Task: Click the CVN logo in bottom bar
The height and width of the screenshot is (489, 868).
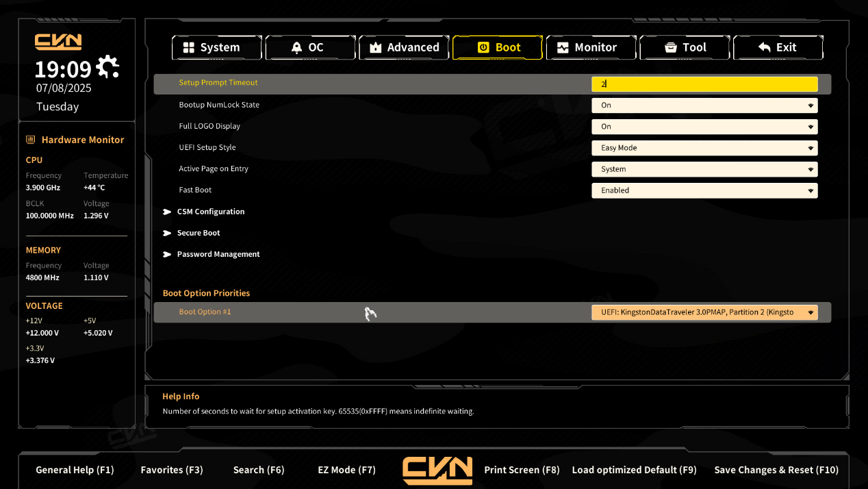Action: click(x=437, y=471)
